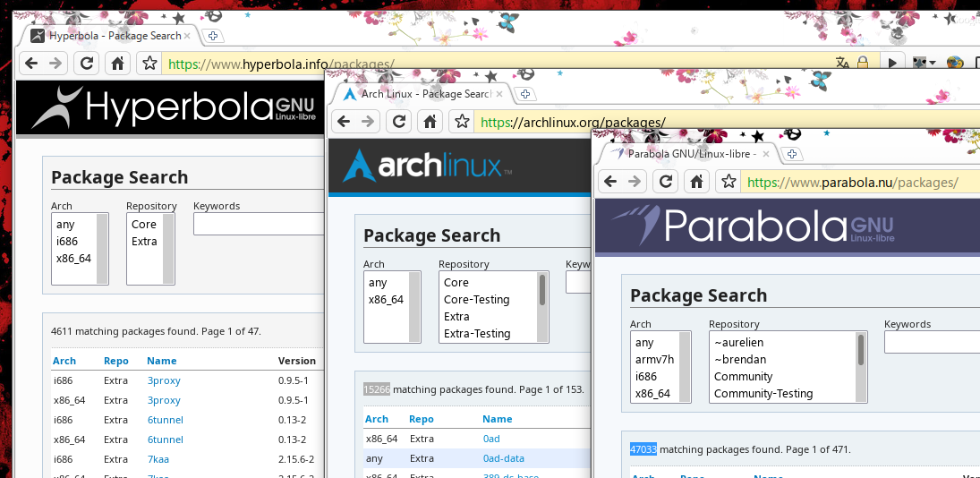Focus the Keywords field on Hyperbola page
Viewport: 980px width, 478px height.
pos(259,224)
